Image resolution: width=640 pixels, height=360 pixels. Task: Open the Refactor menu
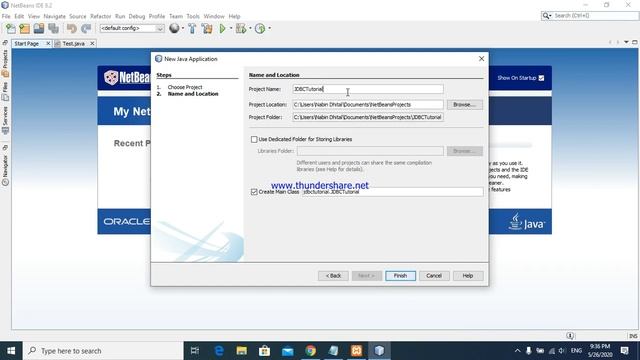click(x=100, y=16)
